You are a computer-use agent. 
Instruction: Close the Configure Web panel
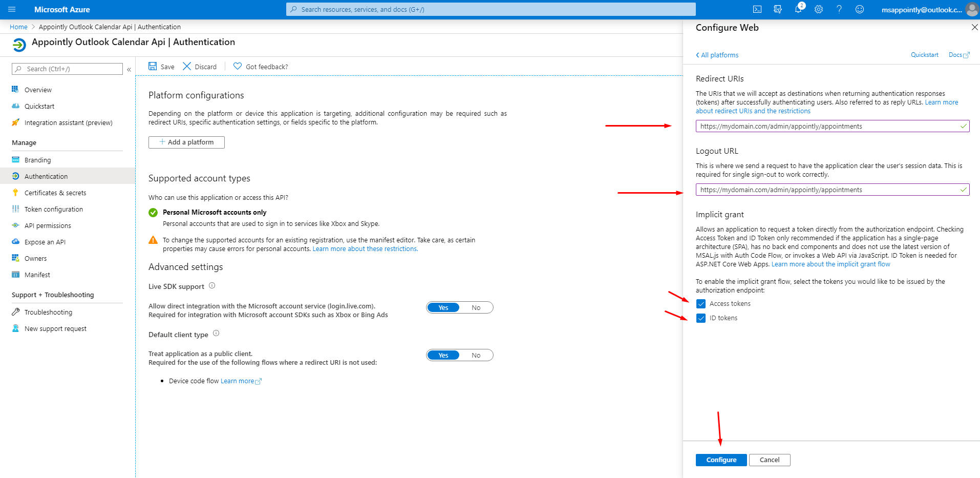974,27
